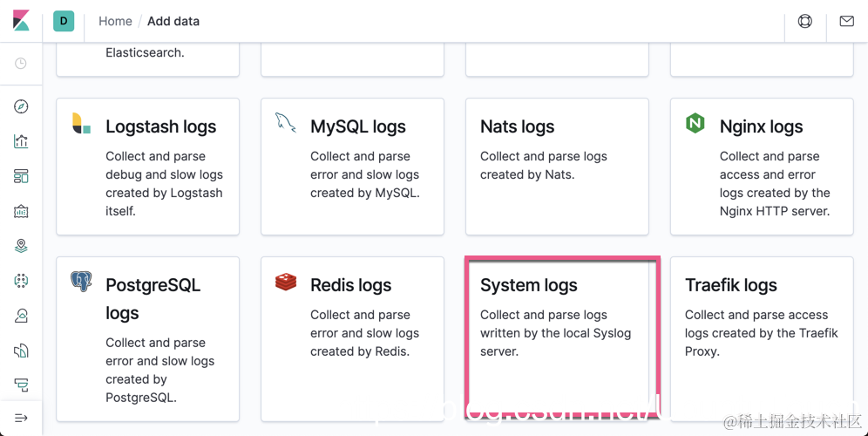Show recently viewed clock icon
Screen dimensions: 868x436
(21, 63)
